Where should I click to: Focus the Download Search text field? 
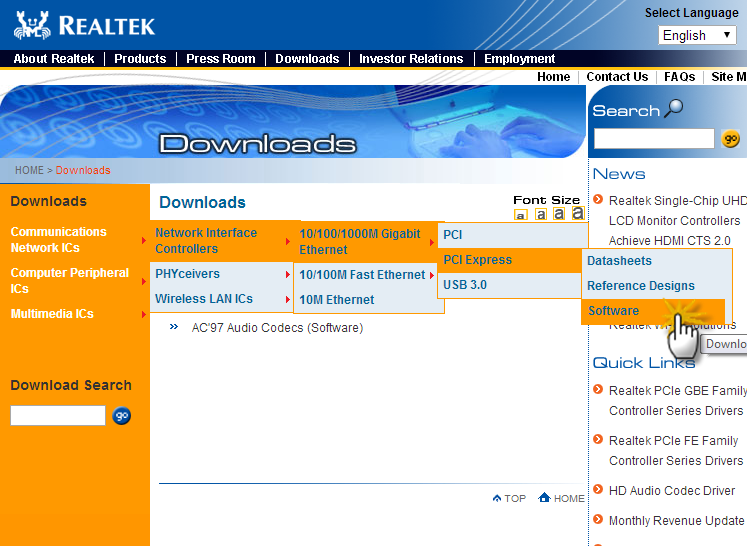tap(58, 415)
